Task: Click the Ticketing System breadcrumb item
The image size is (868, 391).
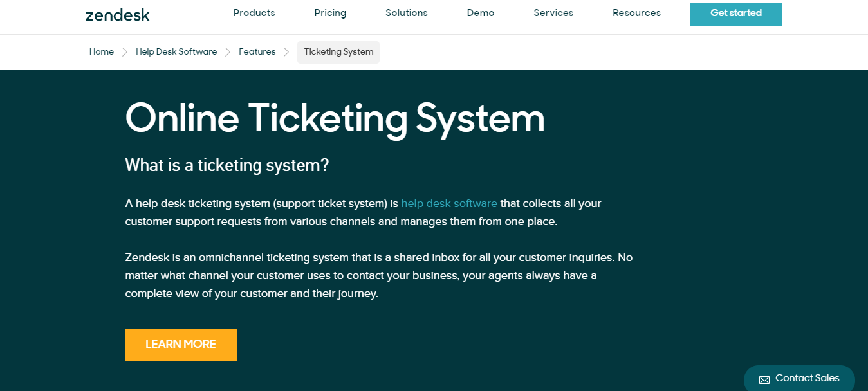Action: 338,52
